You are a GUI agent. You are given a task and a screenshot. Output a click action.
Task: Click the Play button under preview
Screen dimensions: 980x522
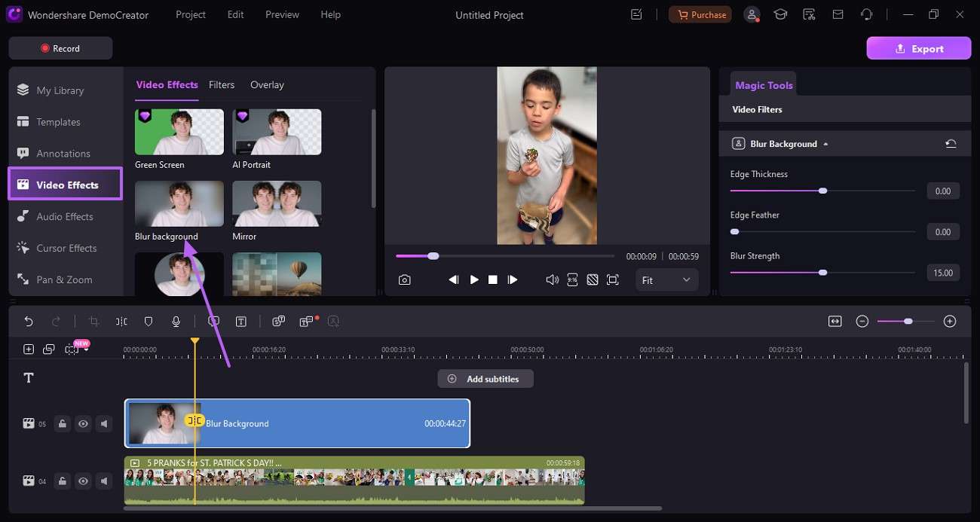tap(474, 279)
